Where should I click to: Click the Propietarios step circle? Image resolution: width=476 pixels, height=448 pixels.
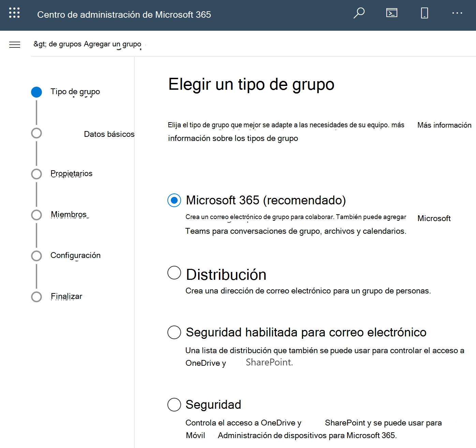click(x=36, y=174)
